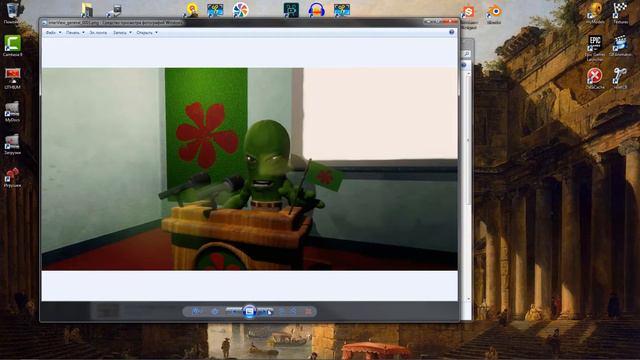Open the Запись menu dropdown
This screenshot has height=360, width=640.
(x=122, y=33)
